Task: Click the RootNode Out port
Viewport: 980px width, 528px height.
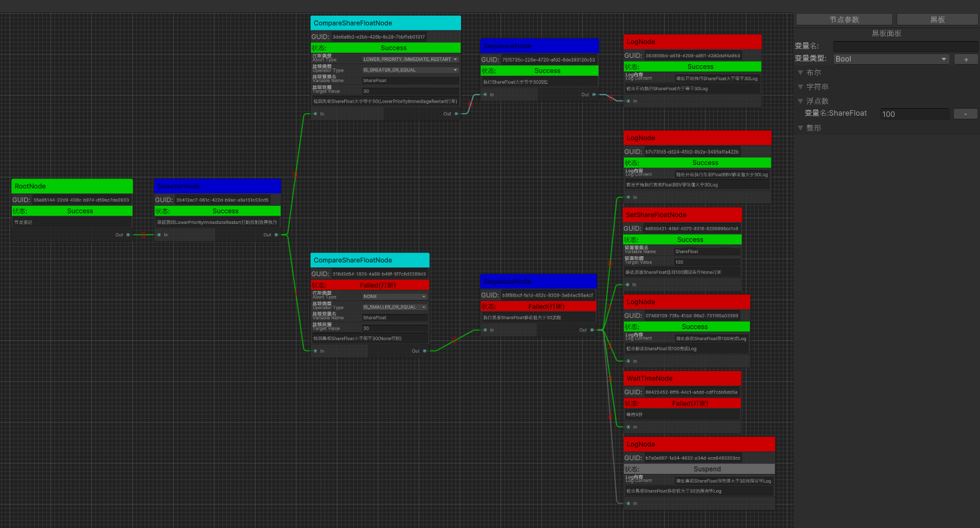Action: point(128,235)
